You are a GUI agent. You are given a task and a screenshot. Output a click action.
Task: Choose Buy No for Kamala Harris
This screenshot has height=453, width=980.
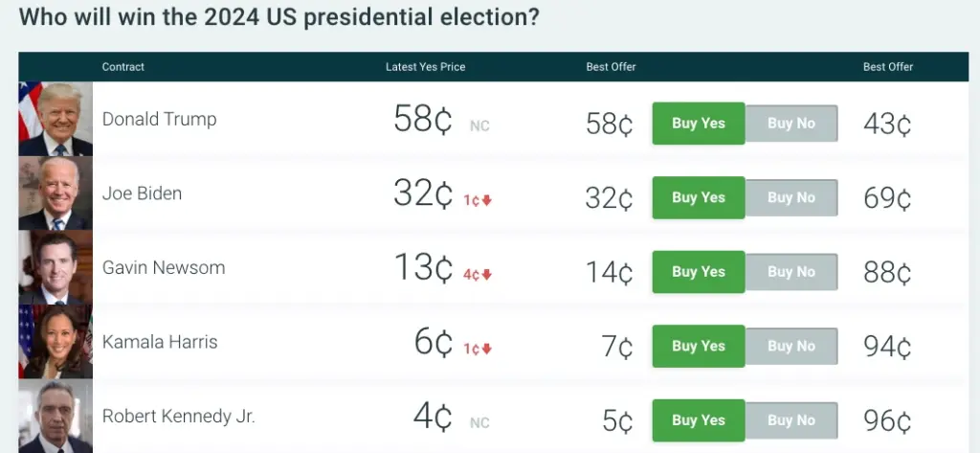(x=791, y=346)
